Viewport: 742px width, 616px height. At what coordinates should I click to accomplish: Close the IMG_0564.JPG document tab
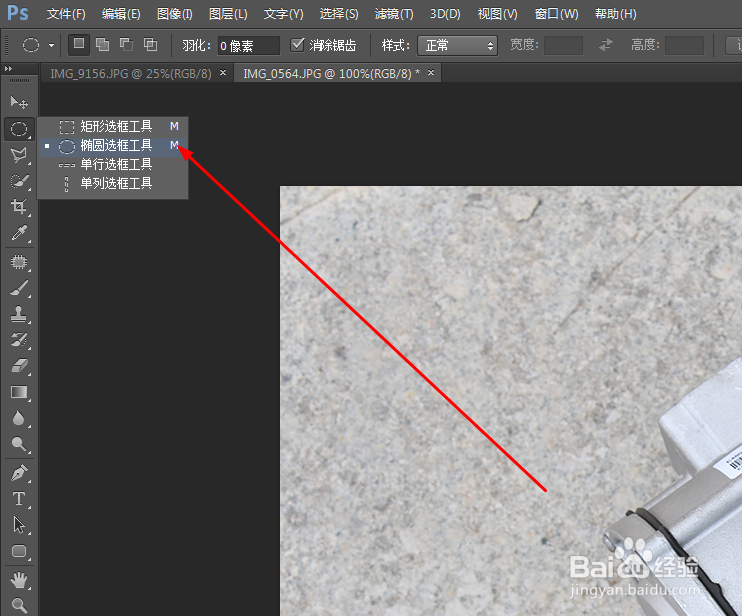tap(431, 73)
